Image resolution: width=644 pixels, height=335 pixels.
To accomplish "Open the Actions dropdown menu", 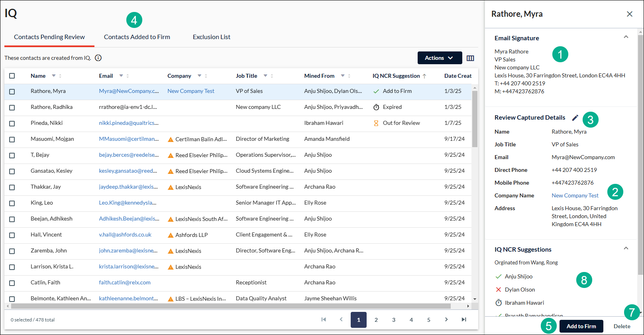I will pyautogui.click(x=440, y=58).
